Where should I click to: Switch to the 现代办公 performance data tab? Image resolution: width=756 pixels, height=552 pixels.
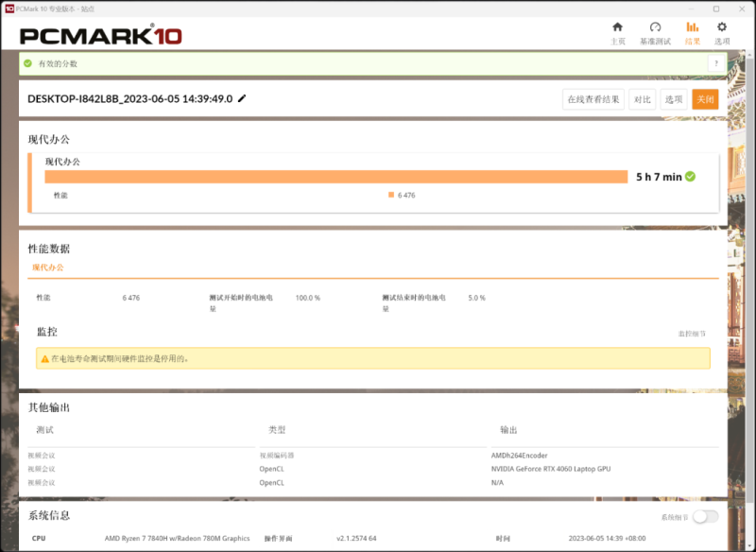pos(48,267)
